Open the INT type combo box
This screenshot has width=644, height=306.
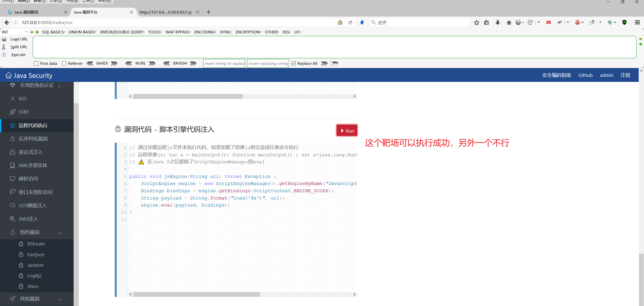(15, 32)
